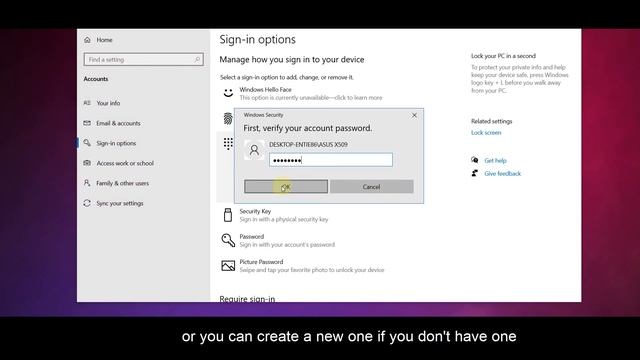640x360 pixels.
Task: Open Home settings label
Action: pyautogui.click(x=104, y=40)
